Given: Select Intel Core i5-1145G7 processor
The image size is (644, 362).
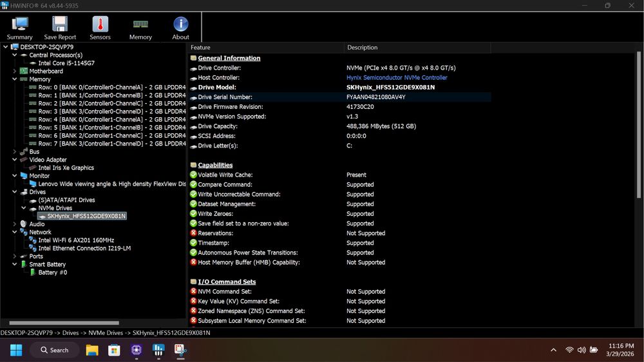Looking at the screenshot, I should (66, 63).
